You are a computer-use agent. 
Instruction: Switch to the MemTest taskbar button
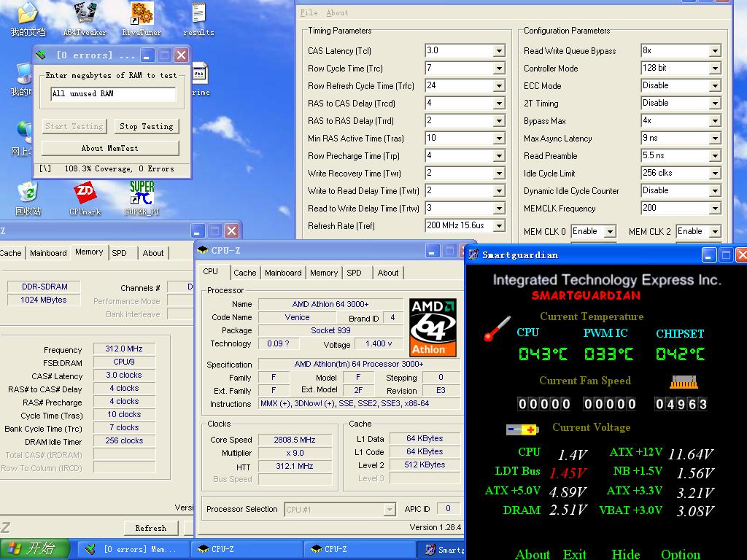coord(133,550)
